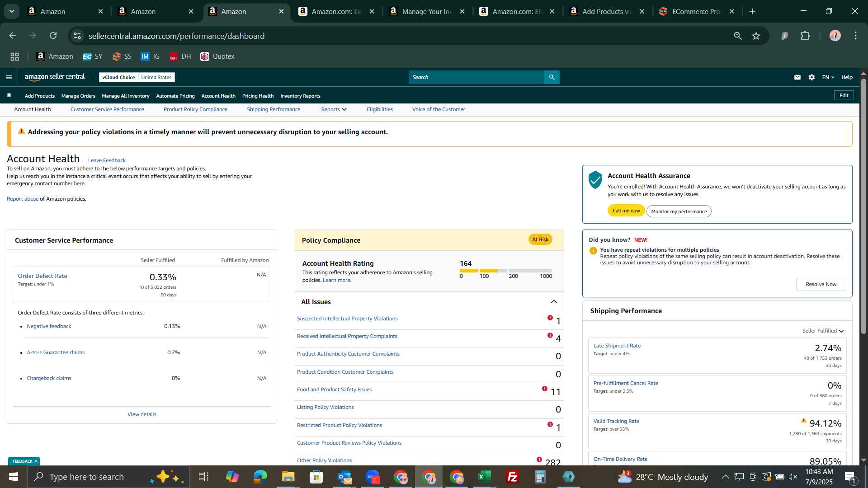Open the Calculator from the taskbar
Image resolution: width=868 pixels, height=488 pixels.
[540, 477]
